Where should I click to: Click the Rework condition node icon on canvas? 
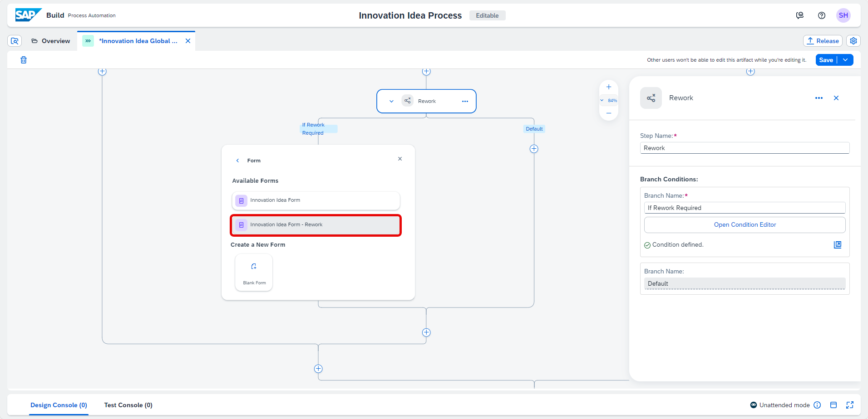click(408, 101)
